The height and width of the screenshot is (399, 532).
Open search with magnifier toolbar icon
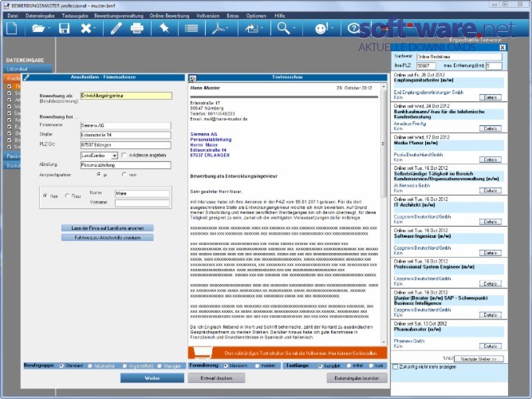[283, 28]
